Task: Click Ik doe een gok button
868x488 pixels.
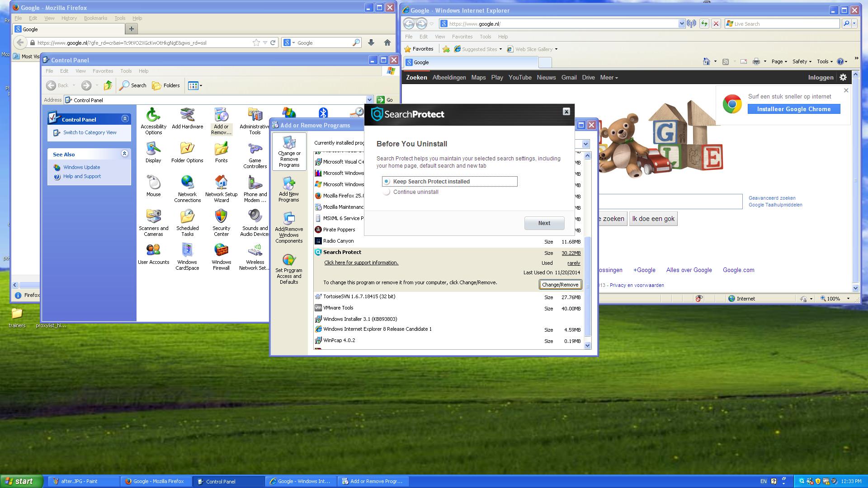Action: point(653,219)
